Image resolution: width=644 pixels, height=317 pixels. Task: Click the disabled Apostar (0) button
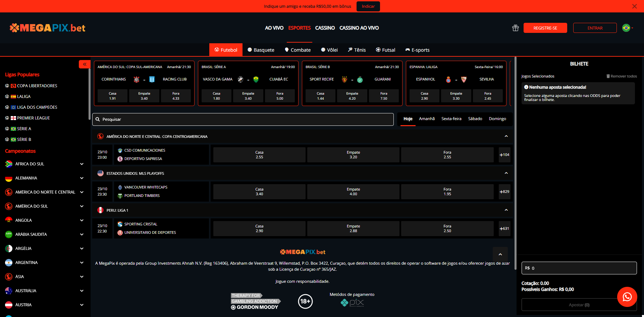click(579, 305)
